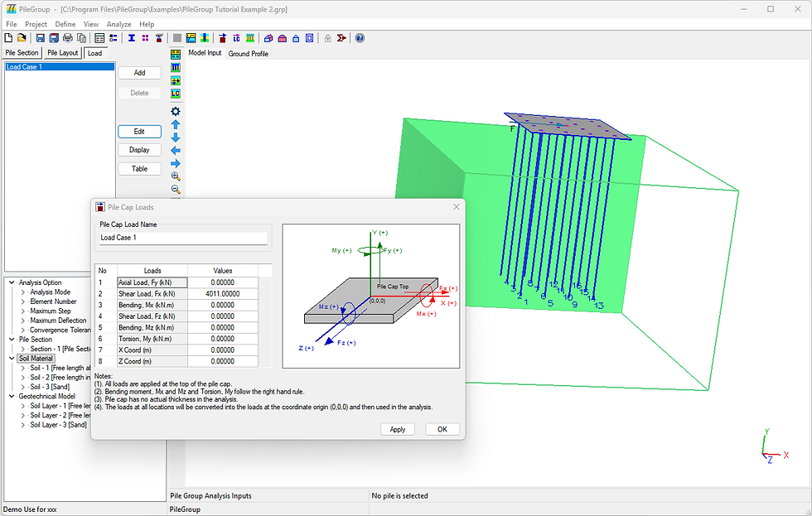
Task: Click Apply in Pile Cap Loads dialog
Action: coord(398,430)
